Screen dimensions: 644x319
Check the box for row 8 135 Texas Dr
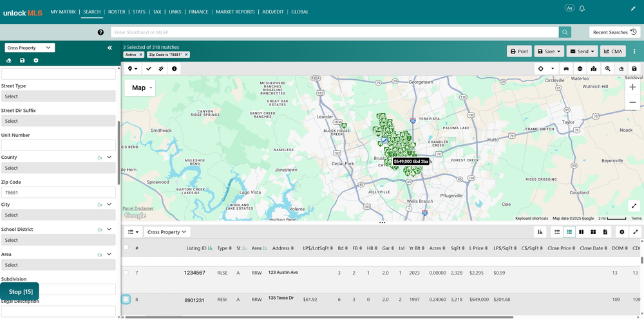click(x=126, y=299)
